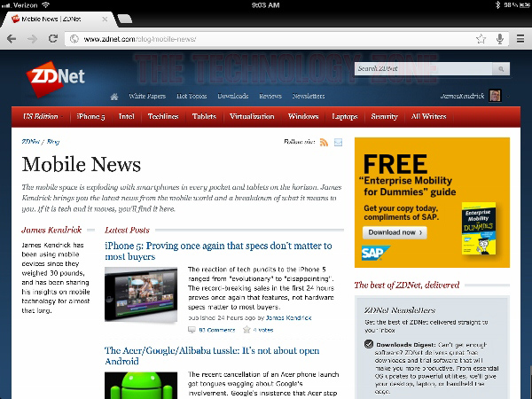Click the user avatar photo
The image size is (532, 399).
coord(495,96)
